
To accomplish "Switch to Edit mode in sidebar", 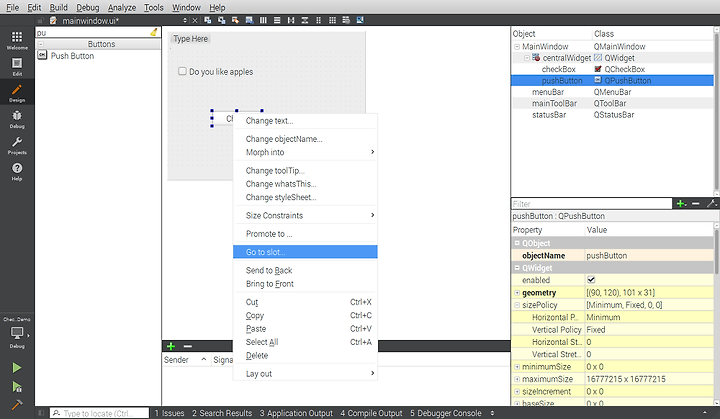I will (x=17, y=66).
